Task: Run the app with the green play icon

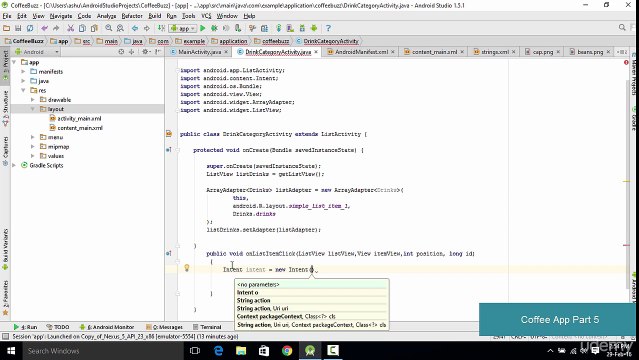Action: pyautogui.click(x=203, y=28)
